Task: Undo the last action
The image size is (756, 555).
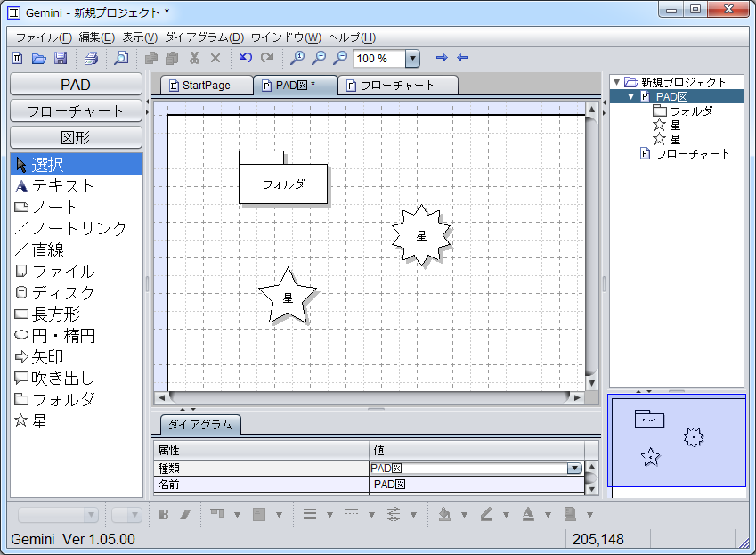Action: (246, 58)
